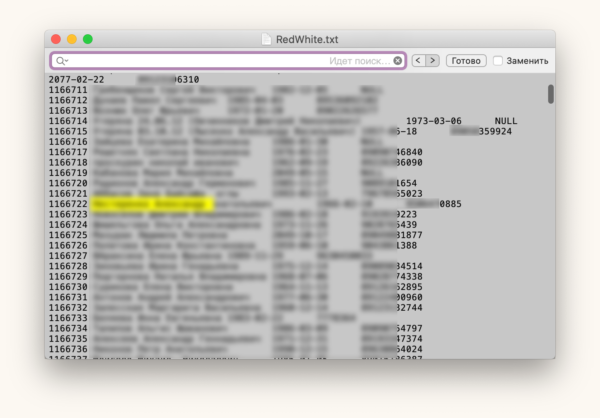Maximize the window with green button
The width and height of the screenshot is (600, 418).
tap(88, 39)
